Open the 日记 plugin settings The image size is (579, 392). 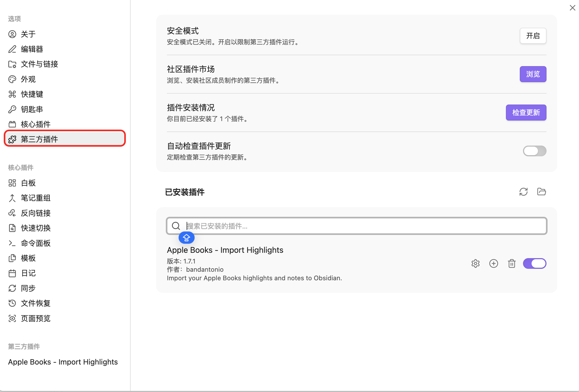pyautogui.click(x=65, y=273)
